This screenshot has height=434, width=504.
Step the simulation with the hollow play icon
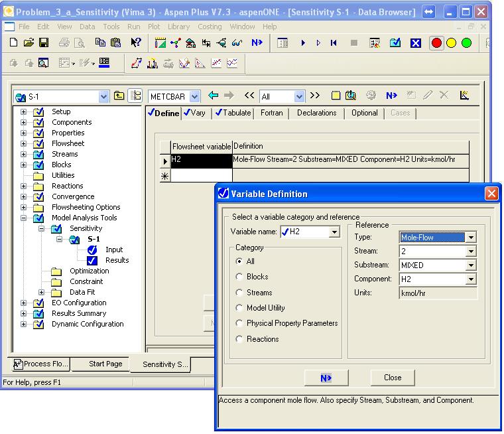coord(318,42)
